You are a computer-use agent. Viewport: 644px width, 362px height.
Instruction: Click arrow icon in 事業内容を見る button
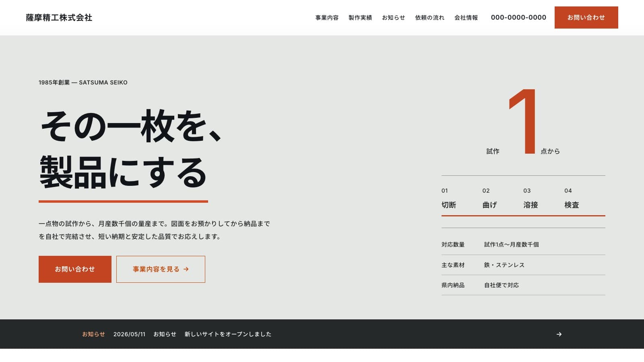click(186, 269)
